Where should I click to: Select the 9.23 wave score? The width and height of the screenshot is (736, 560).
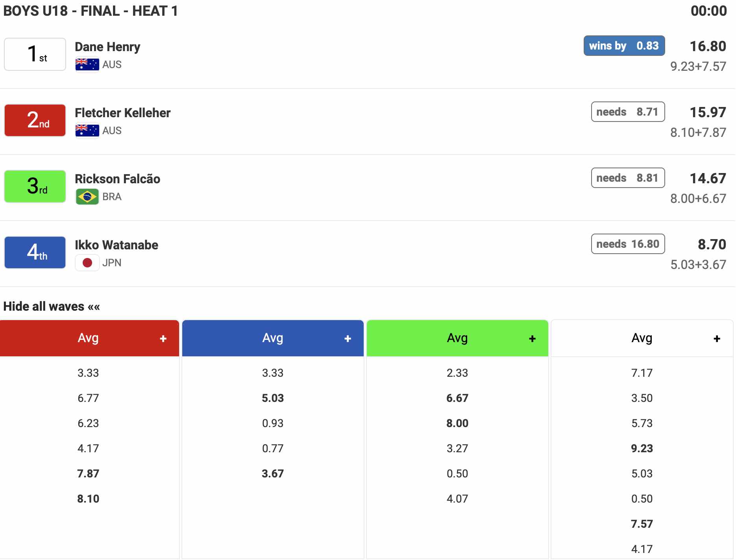click(x=642, y=448)
